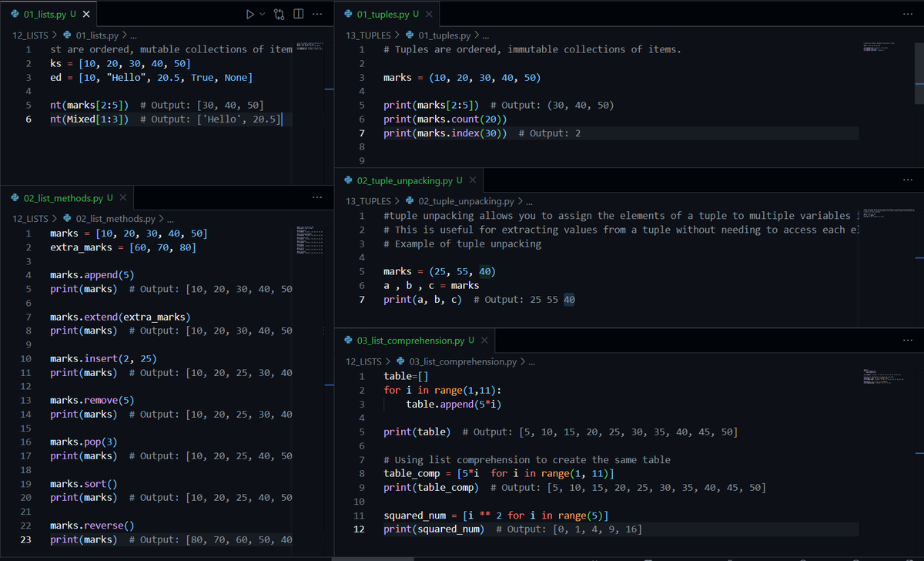
Task: Click Python icon on the 01_lists.py tab
Action: coord(16,15)
